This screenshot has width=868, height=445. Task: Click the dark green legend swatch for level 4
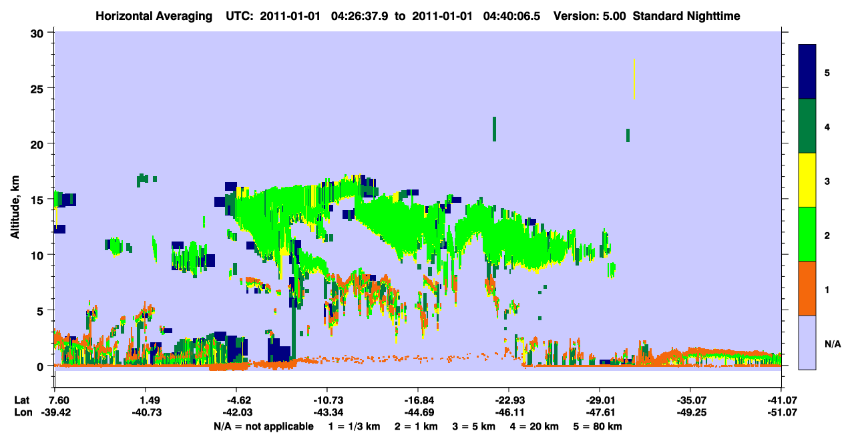[808, 126]
